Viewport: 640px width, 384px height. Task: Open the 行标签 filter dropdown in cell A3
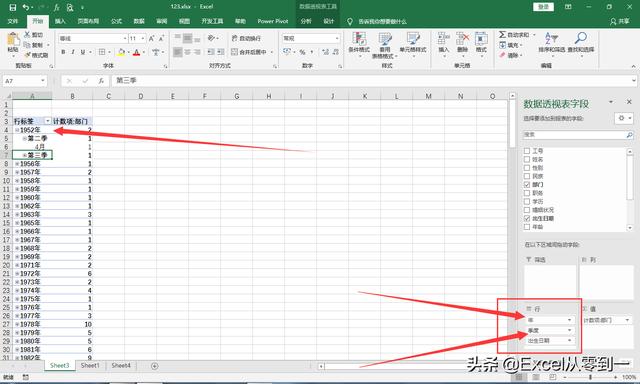pos(48,121)
